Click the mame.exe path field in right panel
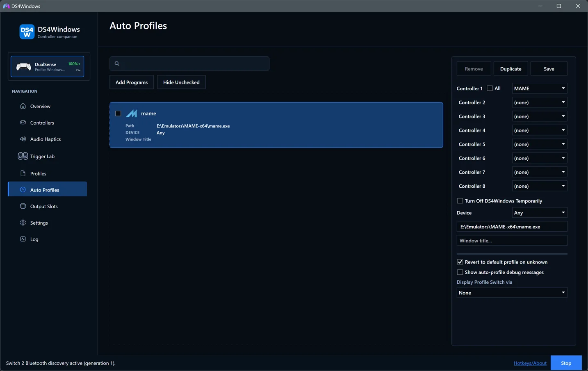Viewport: 588px width, 371px height. pyautogui.click(x=512, y=227)
